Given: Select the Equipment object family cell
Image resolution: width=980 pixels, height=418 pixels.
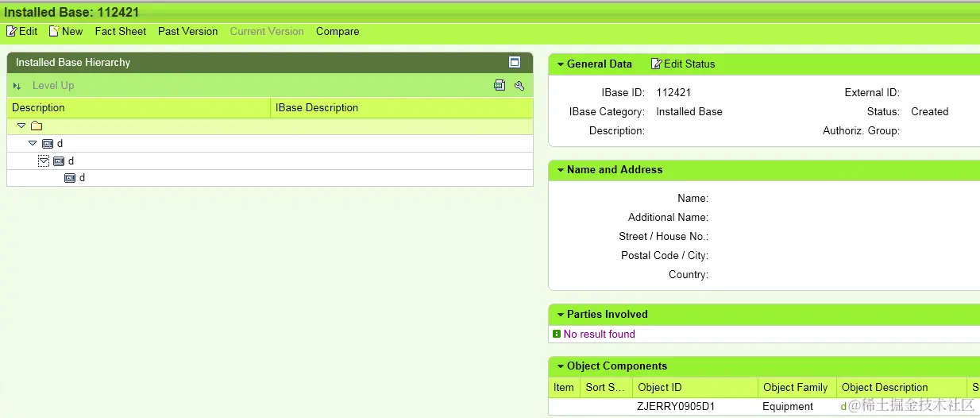Looking at the screenshot, I should pyautogui.click(x=788, y=406).
